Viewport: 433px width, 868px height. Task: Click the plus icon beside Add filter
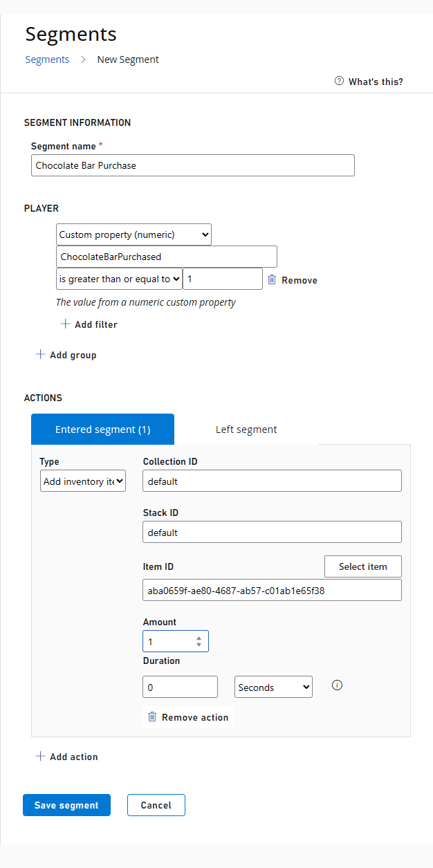[66, 324]
